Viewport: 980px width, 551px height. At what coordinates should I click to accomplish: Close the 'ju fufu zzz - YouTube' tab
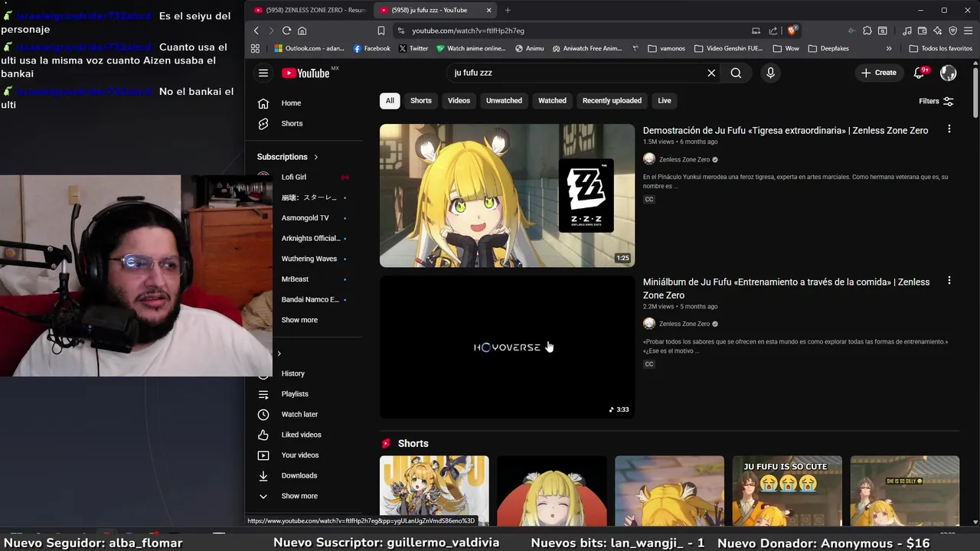point(488,10)
